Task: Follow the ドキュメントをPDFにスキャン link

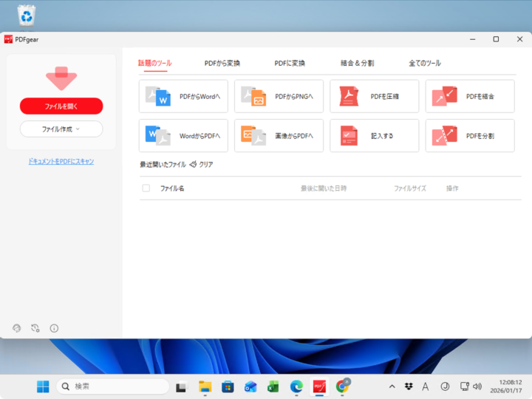Action: 61,161
